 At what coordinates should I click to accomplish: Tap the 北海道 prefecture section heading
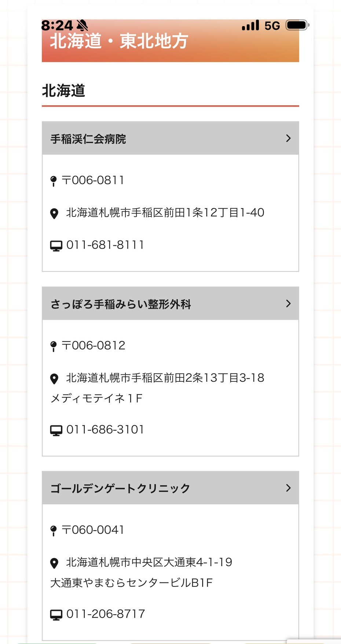point(63,91)
